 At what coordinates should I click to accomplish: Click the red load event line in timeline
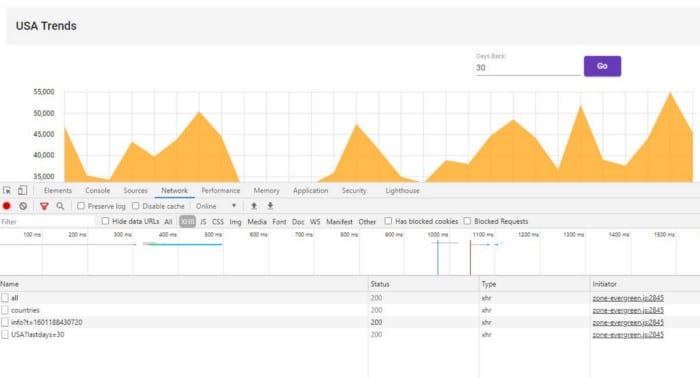pos(470,257)
